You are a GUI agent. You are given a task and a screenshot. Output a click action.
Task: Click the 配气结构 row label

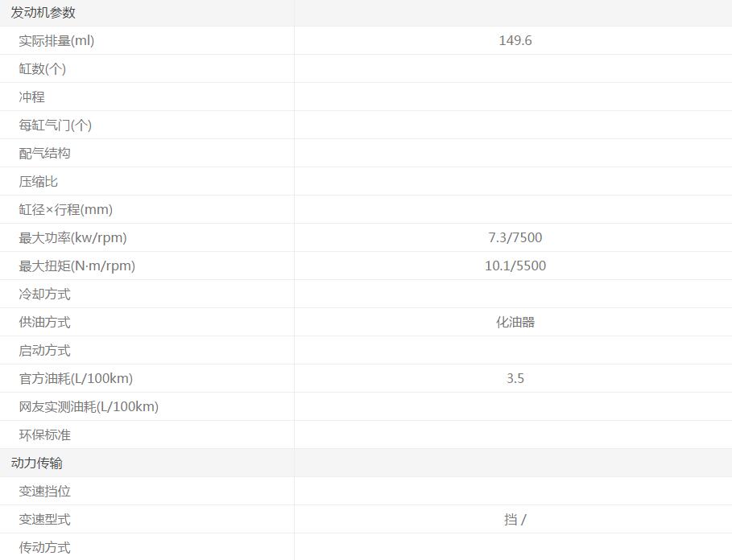(x=45, y=154)
